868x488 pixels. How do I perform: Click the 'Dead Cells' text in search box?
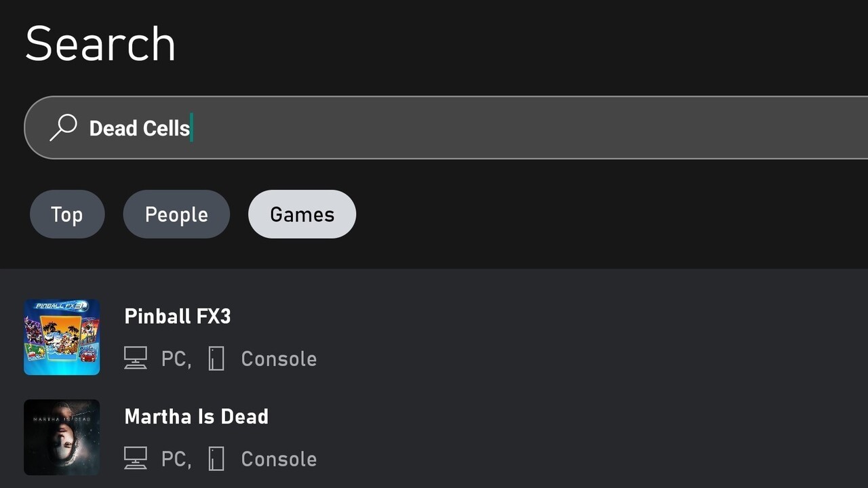click(140, 128)
